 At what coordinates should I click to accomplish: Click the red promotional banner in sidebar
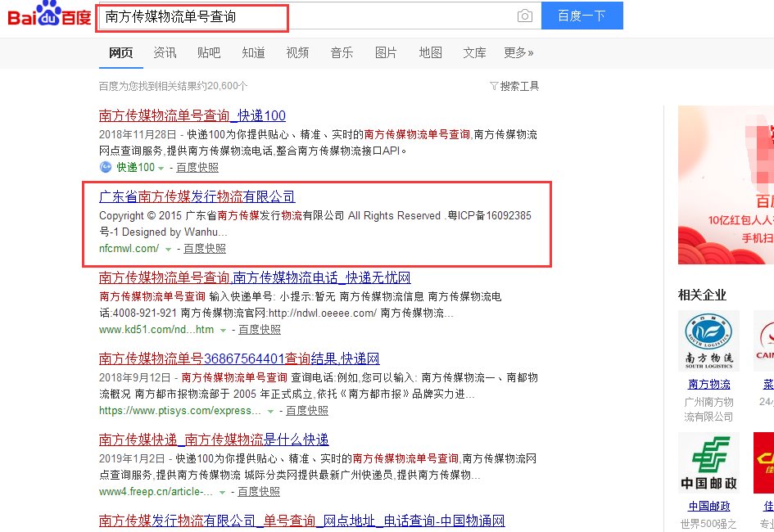(x=726, y=185)
